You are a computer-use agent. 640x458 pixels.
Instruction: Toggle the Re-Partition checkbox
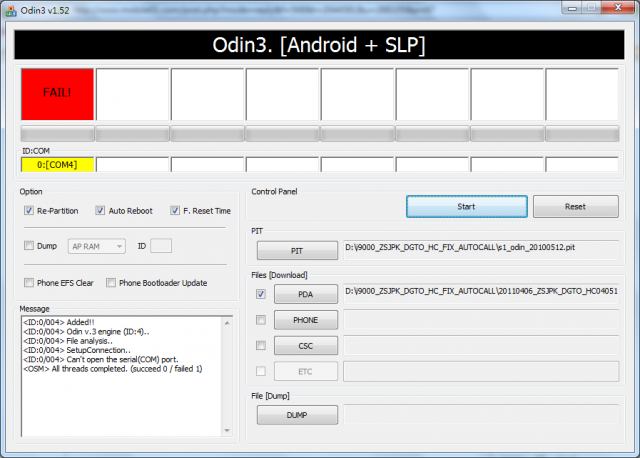pyautogui.click(x=29, y=210)
